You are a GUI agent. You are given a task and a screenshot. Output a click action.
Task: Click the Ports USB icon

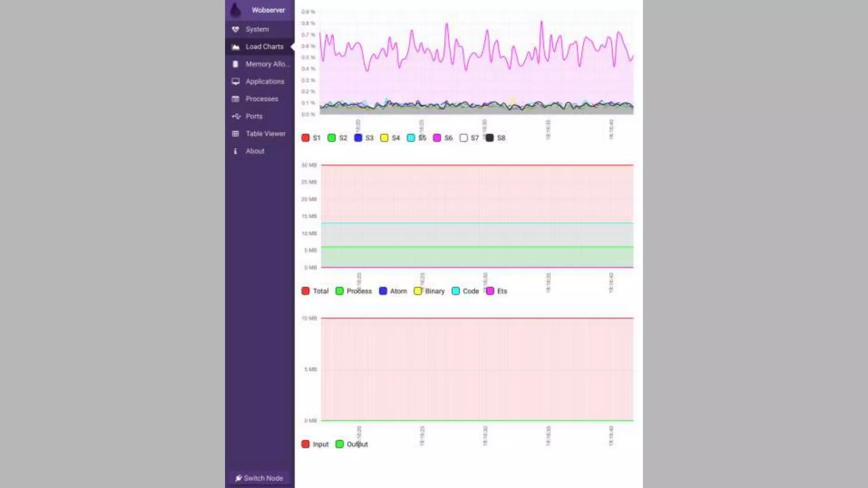coord(236,116)
